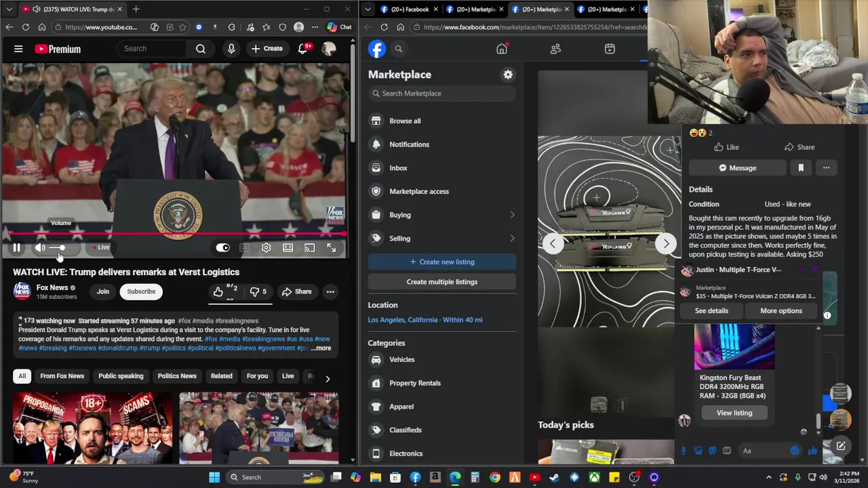This screenshot has height=488, width=868.
Task: Open the Electronics category
Action: pos(441,453)
